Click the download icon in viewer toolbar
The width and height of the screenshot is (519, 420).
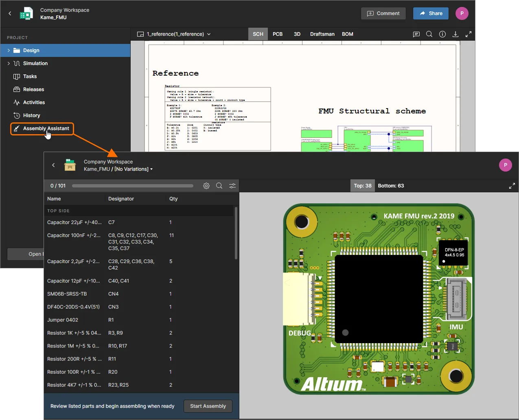(455, 34)
